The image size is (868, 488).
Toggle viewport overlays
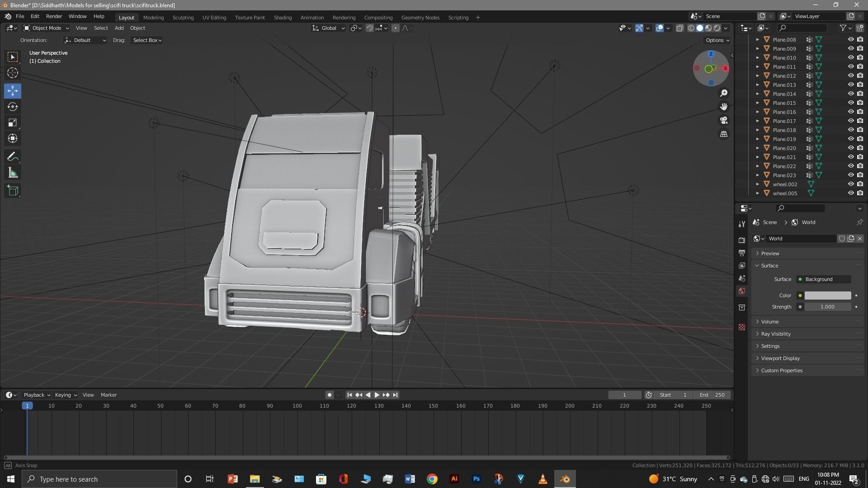[660, 28]
